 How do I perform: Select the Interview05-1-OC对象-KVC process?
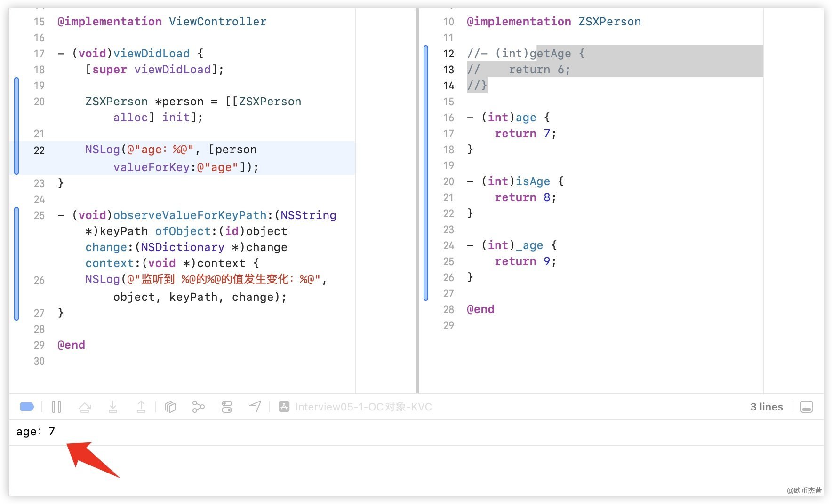[356, 407]
